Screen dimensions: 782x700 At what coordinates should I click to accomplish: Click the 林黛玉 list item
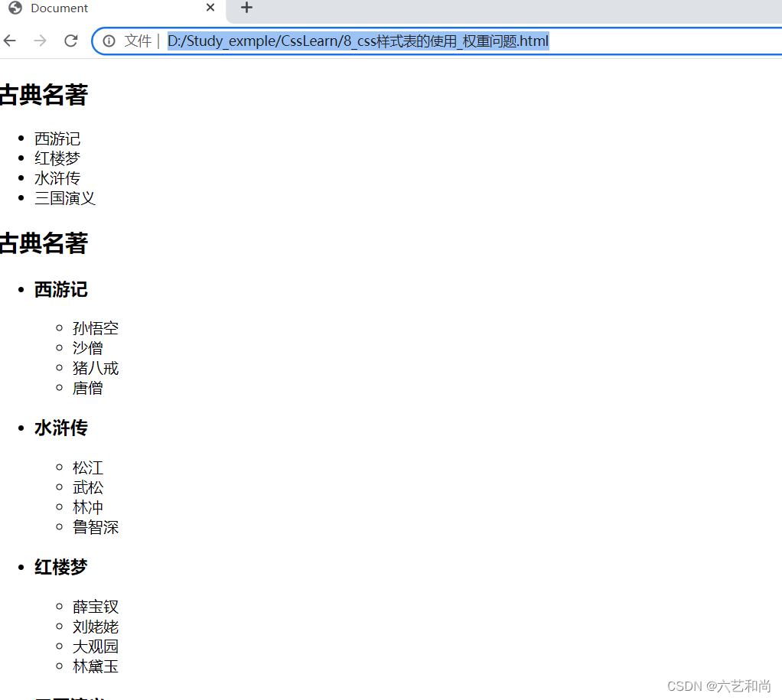pos(95,666)
